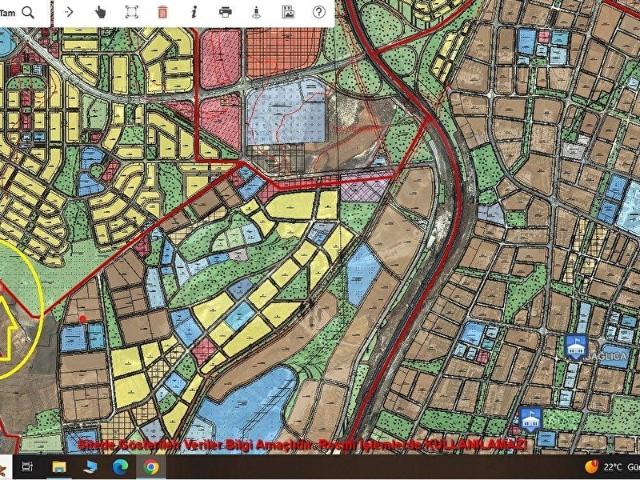640x480 pixels.
Task: Open File Explorer from the taskbar
Action: (x=59, y=467)
